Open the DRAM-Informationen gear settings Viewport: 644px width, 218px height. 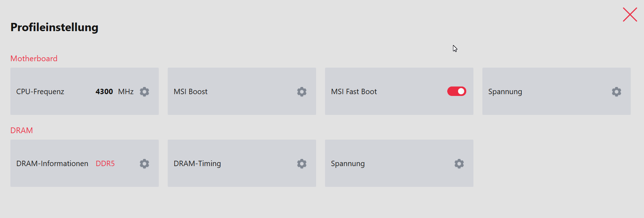tap(144, 164)
